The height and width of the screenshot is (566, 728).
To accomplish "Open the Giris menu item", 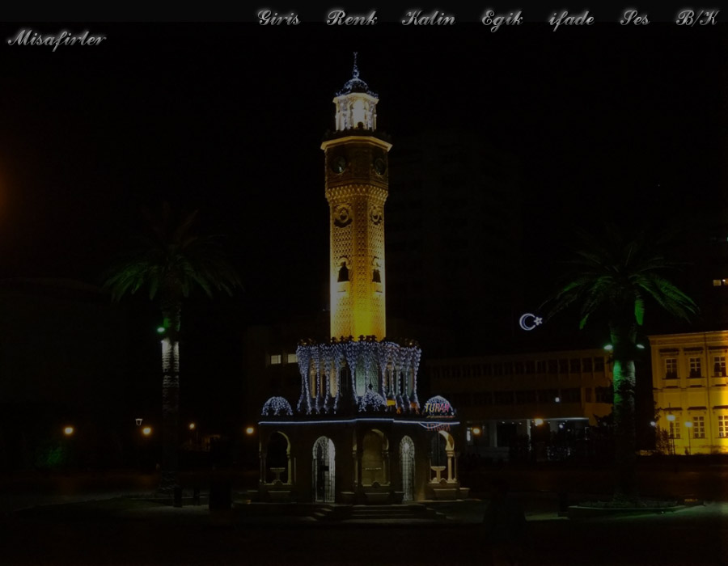I will pyautogui.click(x=278, y=18).
